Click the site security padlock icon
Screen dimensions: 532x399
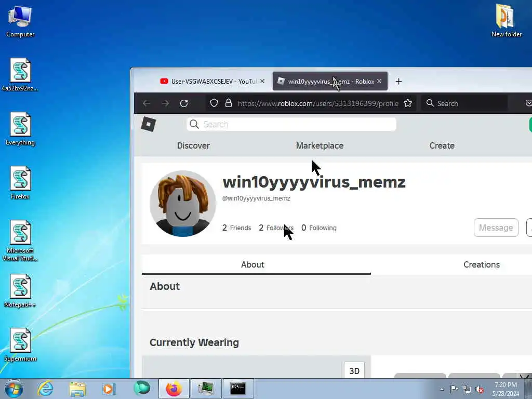pos(229,103)
